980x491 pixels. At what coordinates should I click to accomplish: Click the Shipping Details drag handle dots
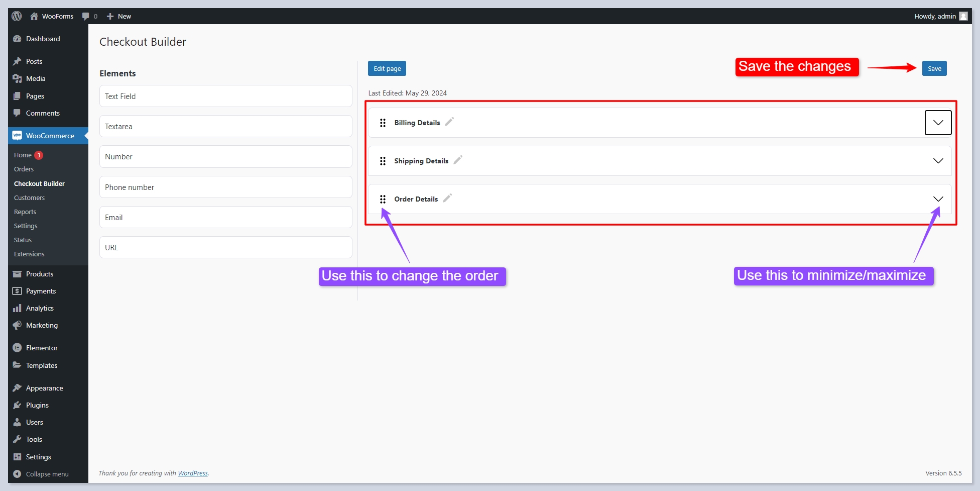383,161
